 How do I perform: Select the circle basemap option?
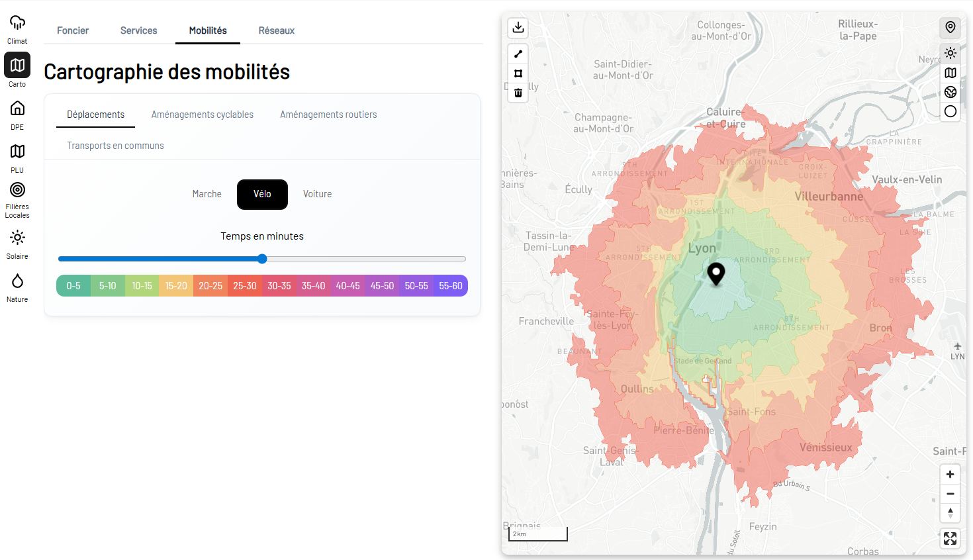(950, 111)
